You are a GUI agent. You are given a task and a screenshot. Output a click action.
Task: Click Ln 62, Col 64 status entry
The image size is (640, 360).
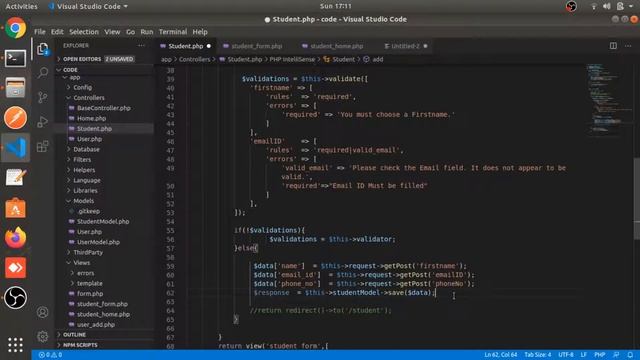coord(501,355)
